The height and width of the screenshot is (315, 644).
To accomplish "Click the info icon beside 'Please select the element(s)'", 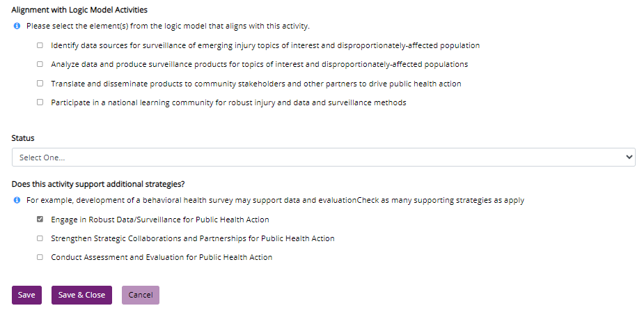I will pos(17,26).
